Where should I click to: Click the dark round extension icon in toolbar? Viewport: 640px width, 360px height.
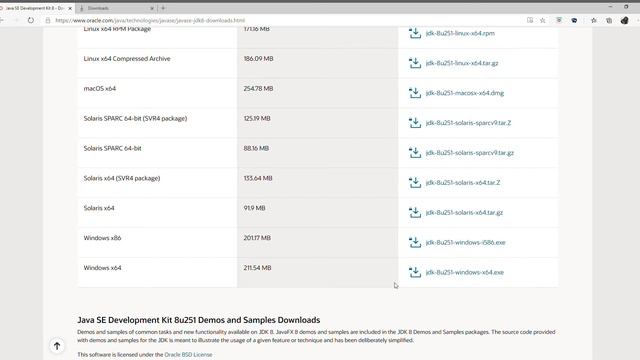click(574, 20)
